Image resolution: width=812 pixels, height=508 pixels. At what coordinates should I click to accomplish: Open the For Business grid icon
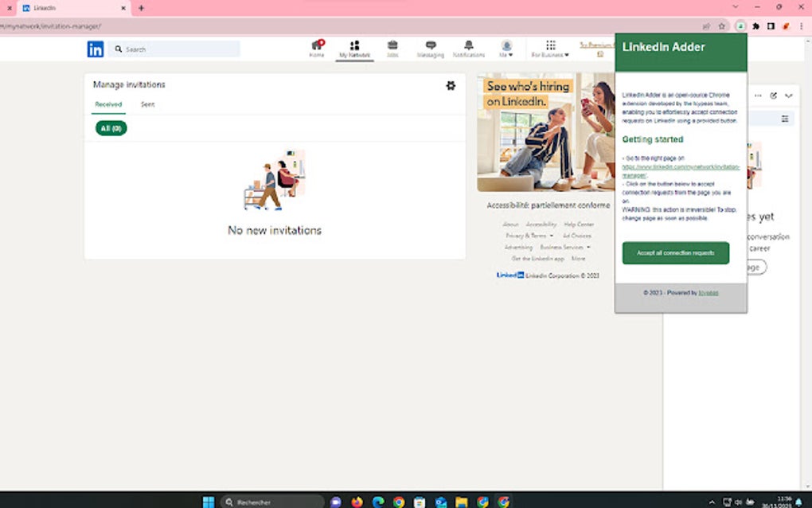[x=549, y=45]
